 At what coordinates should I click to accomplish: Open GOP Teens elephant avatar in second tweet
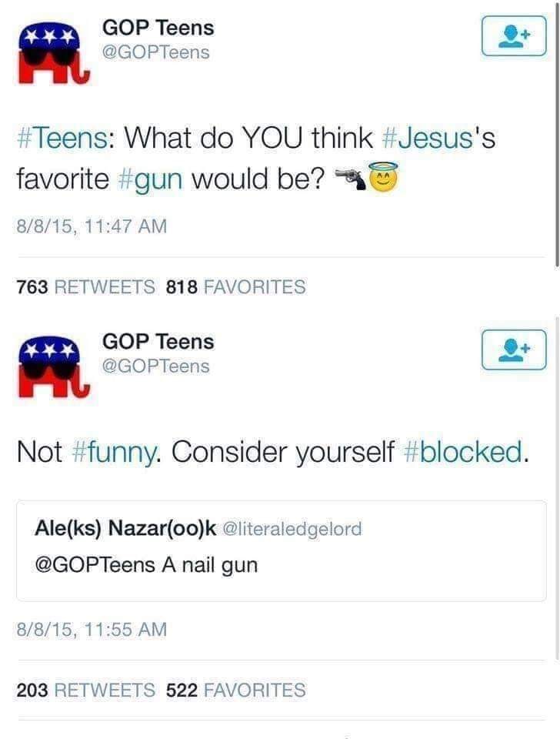coord(52,368)
